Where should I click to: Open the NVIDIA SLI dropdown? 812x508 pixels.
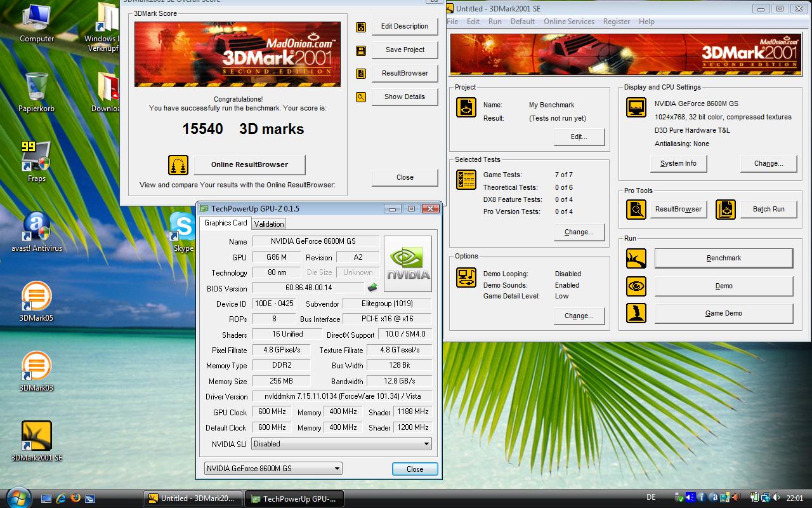coord(342,444)
